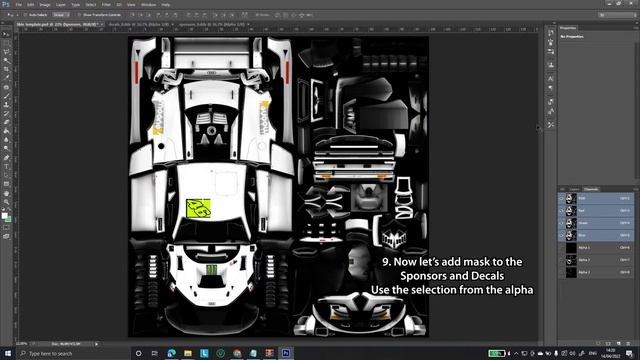Open the Filter menu
Viewport: 640px width, 360px height.
click(106, 4)
